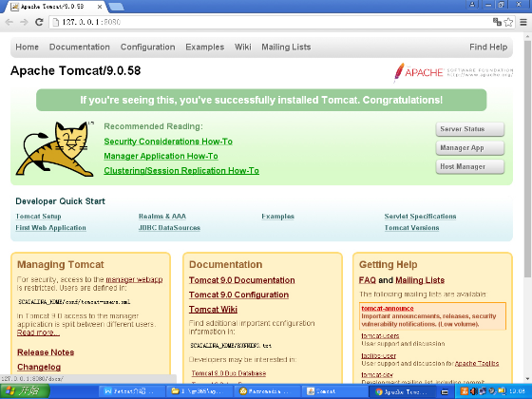This screenshot has height=399, width=532.
Task: Close the Apache Tomcat tab
Action: tap(100, 7)
